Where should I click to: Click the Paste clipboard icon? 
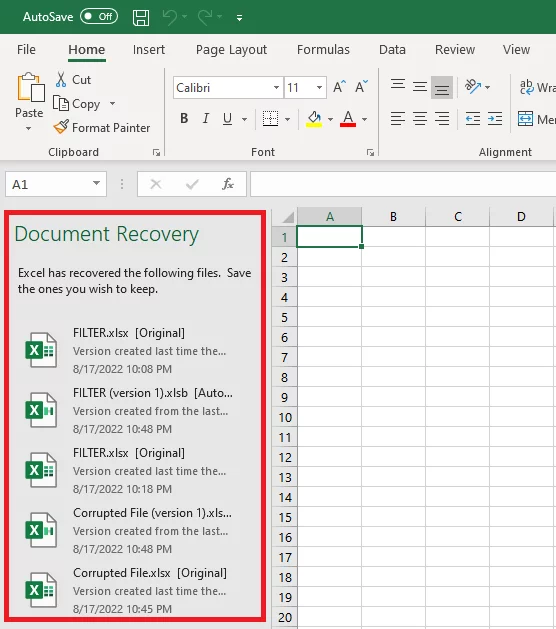pos(30,87)
